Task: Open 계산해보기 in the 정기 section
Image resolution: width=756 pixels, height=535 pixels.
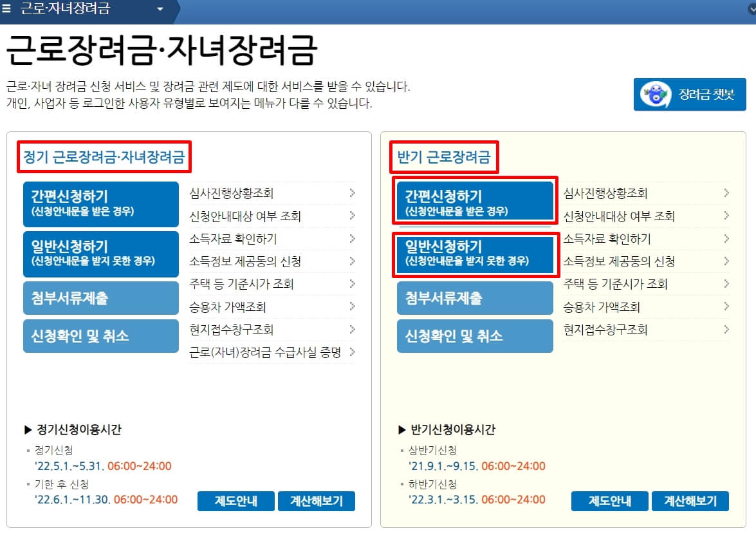Action: coord(317,501)
